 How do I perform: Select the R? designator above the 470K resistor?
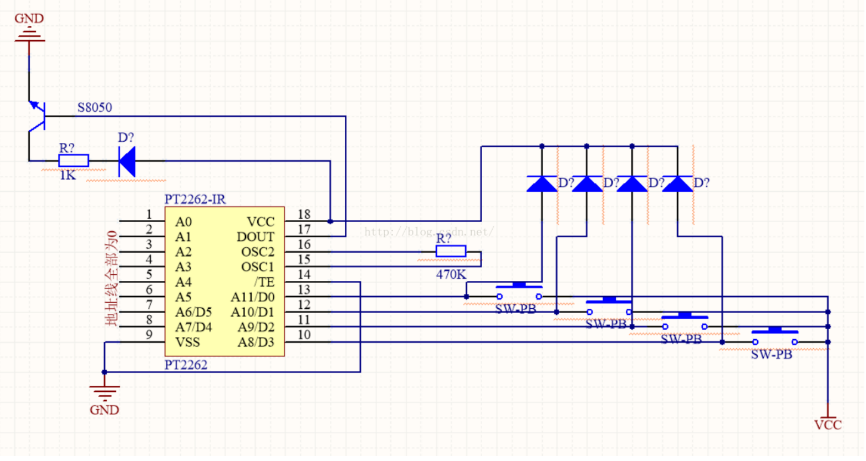[443, 239]
